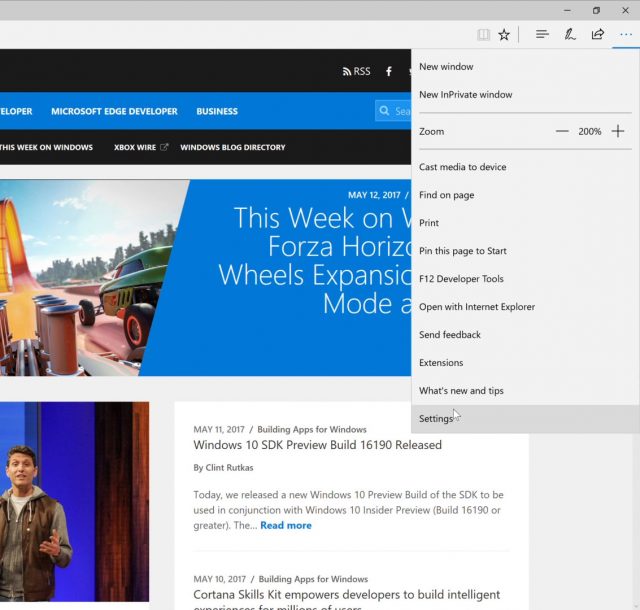Screen dimensions: 640x610
Task: Click the search magnifier icon
Action: (x=384, y=111)
